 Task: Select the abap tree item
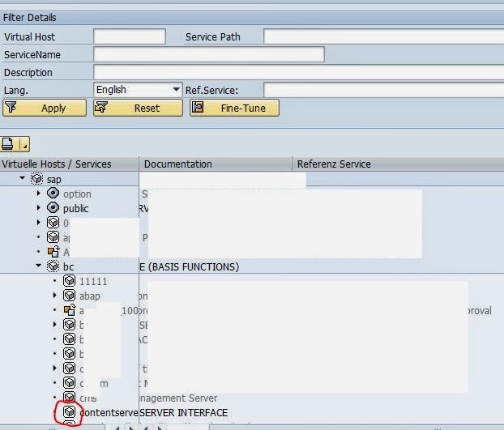(90, 296)
